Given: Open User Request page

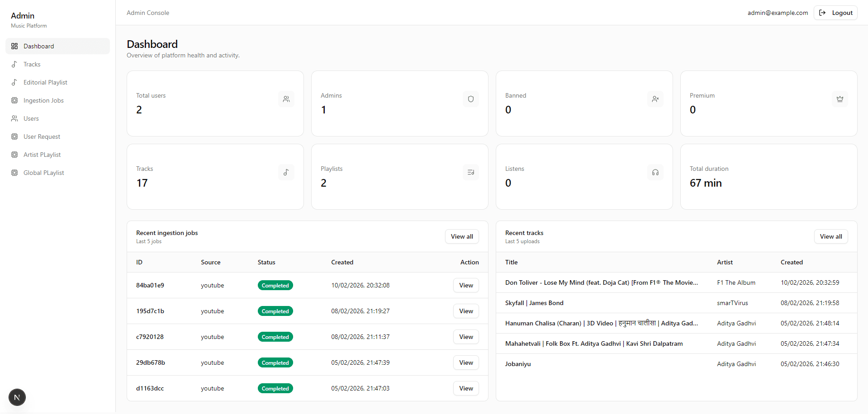Looking at the screenshot, I should (x=57, y=136).
